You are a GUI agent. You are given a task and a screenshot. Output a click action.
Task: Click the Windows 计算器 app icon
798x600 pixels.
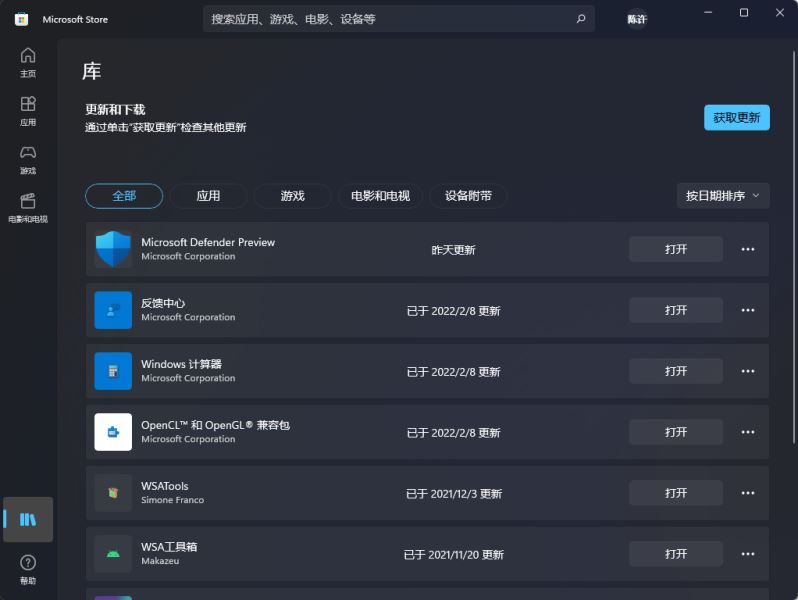coord(113,371)
